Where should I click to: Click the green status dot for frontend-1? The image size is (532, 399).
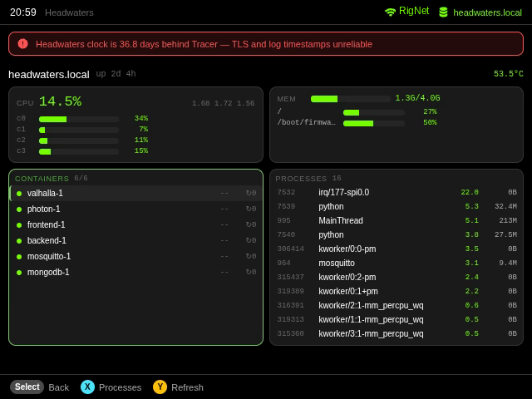19,225
